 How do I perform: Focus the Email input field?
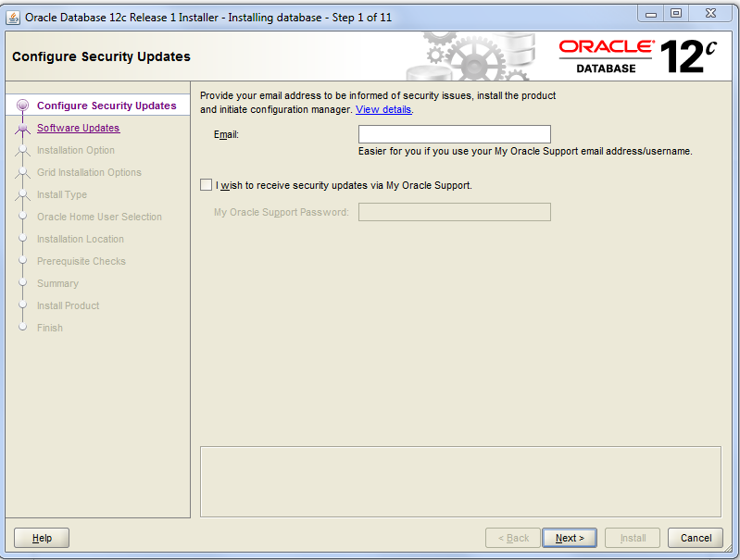[x=455, y=134]
